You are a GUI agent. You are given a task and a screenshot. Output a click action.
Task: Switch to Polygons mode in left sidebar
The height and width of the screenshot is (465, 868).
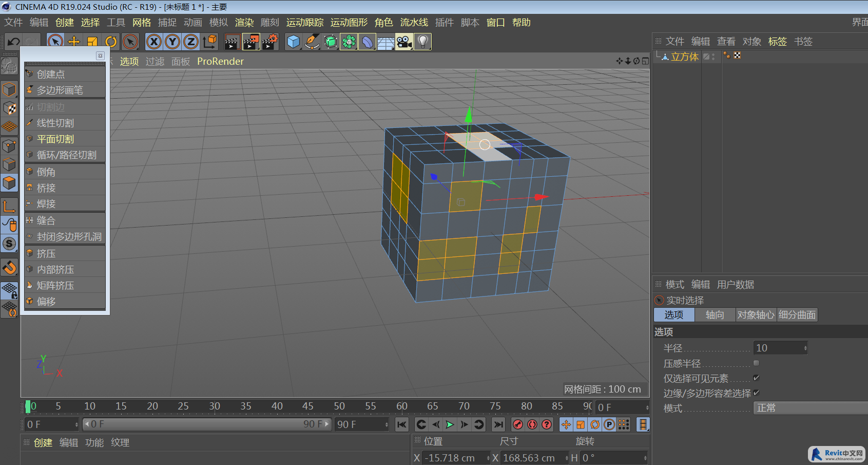point(9,183)
